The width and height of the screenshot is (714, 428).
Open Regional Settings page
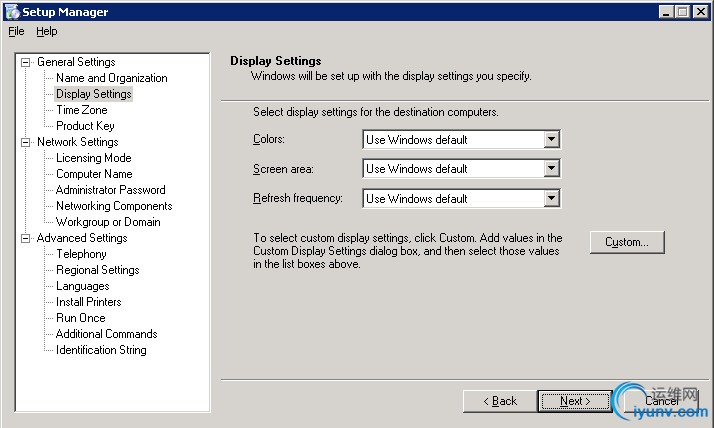point(97,270)
